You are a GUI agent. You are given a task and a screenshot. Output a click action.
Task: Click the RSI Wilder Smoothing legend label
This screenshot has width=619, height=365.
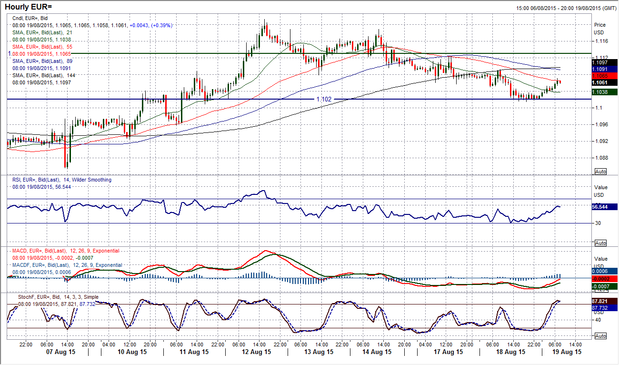point(62,180)
